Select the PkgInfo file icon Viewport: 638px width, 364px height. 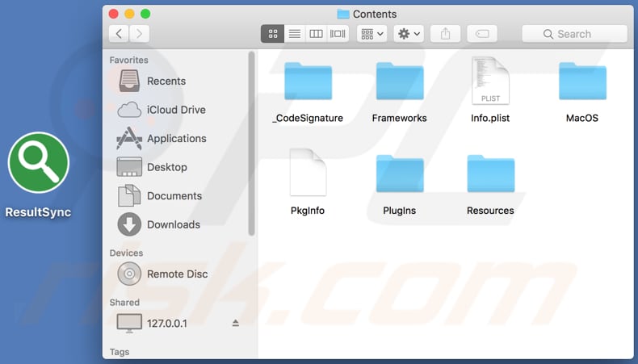click(x=308, y=173)
